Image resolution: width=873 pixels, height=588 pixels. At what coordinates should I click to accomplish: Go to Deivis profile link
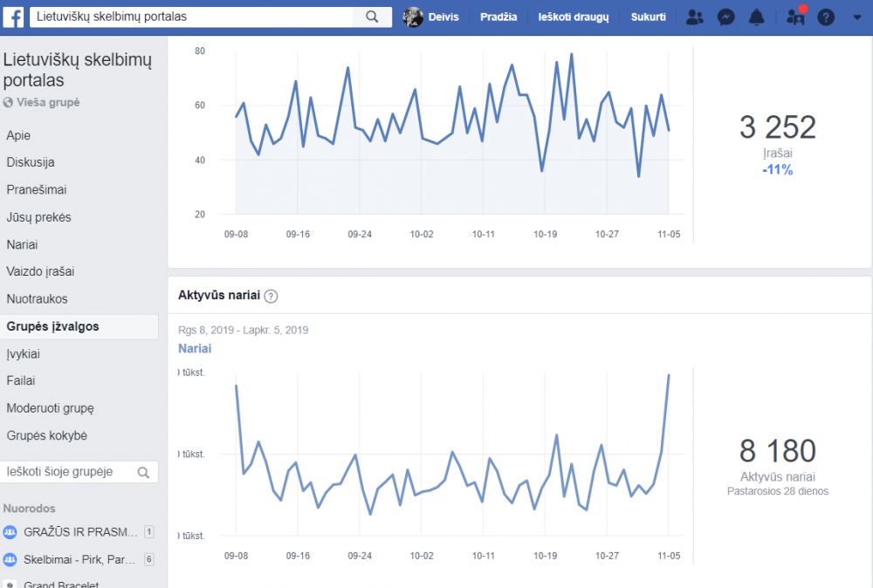(443, 17)
